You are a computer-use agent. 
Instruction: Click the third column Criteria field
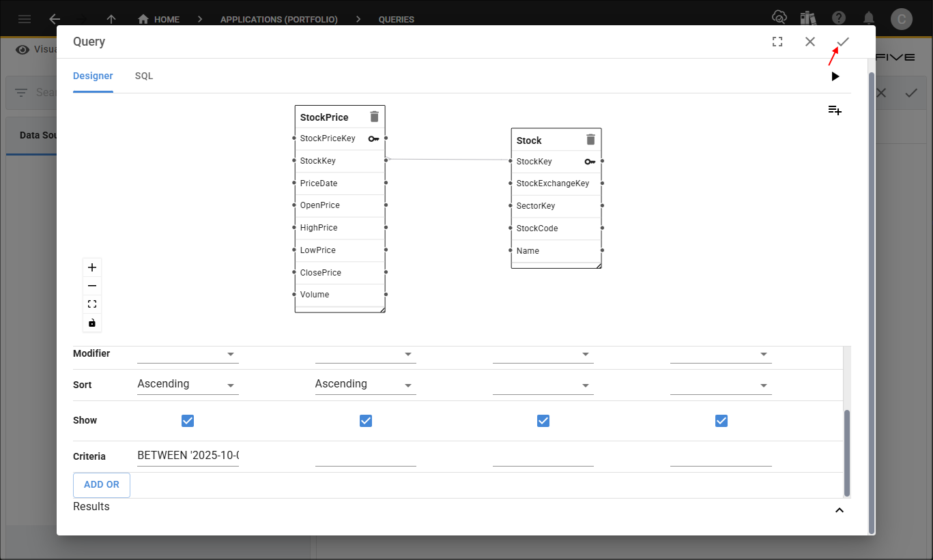click(x=543, y=456)
